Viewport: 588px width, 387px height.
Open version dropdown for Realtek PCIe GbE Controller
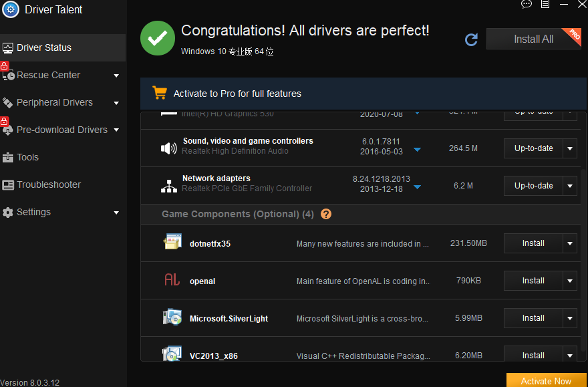417,187
